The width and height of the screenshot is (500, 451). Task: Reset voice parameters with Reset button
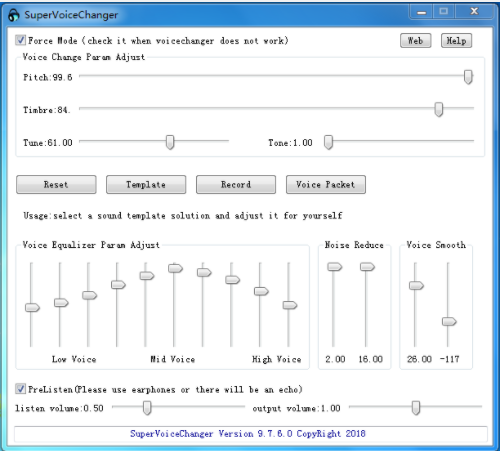(56, 184)
